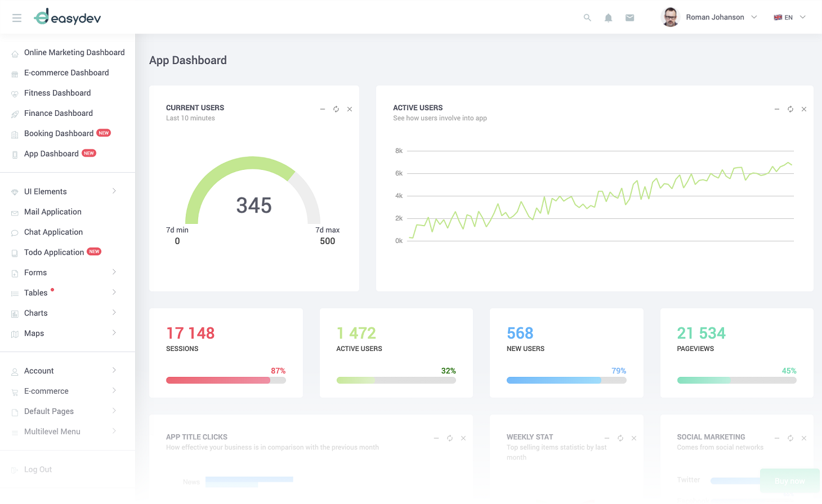Minimize the Active Users panel

pos(777,109)
